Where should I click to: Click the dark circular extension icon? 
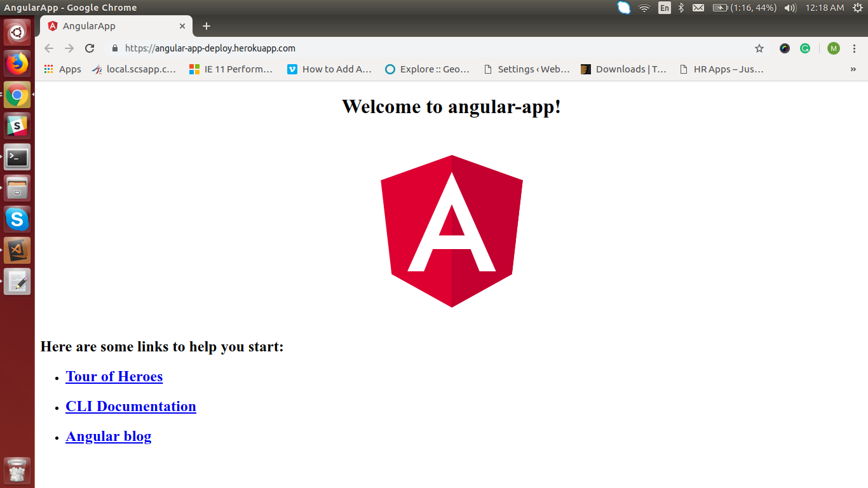point(785,48)
